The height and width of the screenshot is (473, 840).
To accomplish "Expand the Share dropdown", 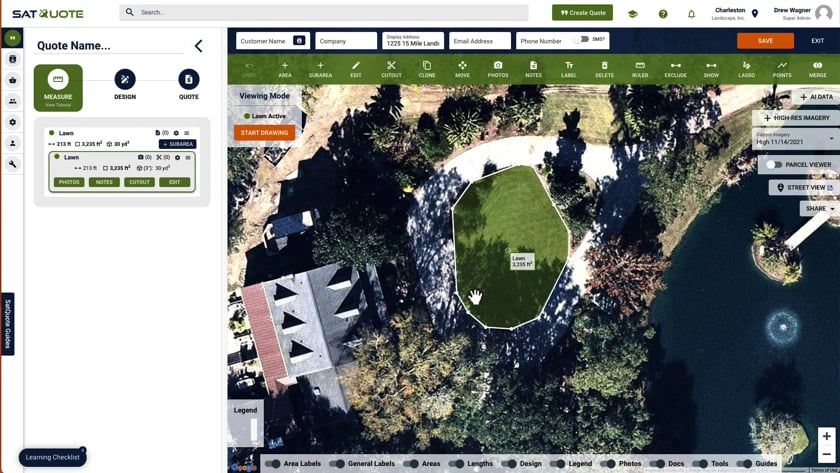I will 820,208.
